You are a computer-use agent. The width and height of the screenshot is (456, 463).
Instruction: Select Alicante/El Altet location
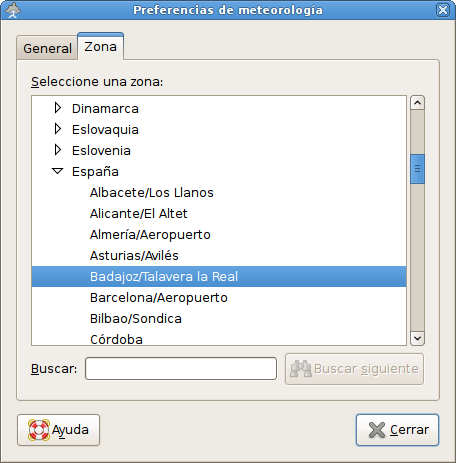coord(139,214)
